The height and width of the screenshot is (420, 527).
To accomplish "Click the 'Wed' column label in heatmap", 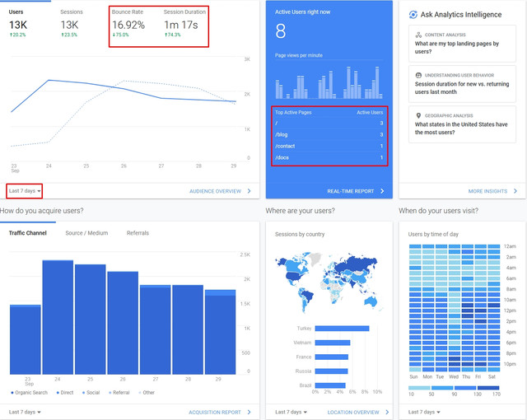I will (x=454, y=376).
